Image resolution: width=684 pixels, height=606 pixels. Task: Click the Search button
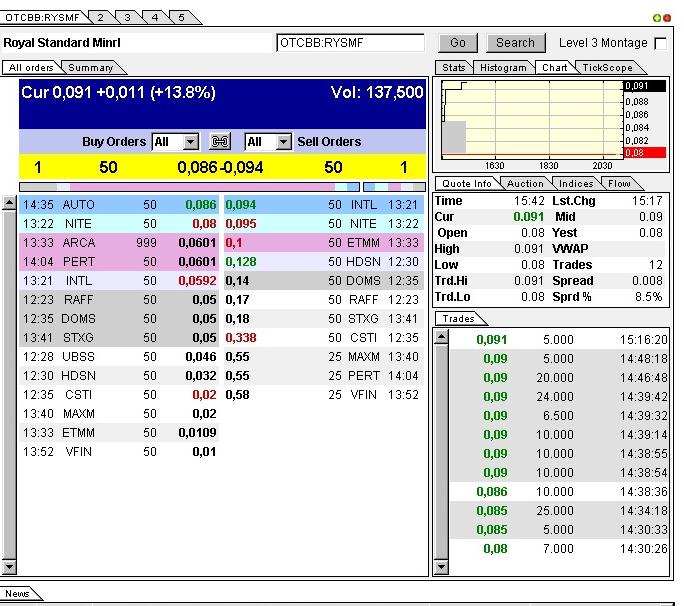point(515,43)
